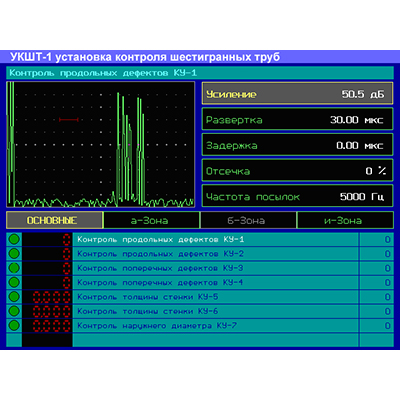Click red LED counter of КУ-5 row
Viewport: 400px width, 400px height.
tap(52, 297)
